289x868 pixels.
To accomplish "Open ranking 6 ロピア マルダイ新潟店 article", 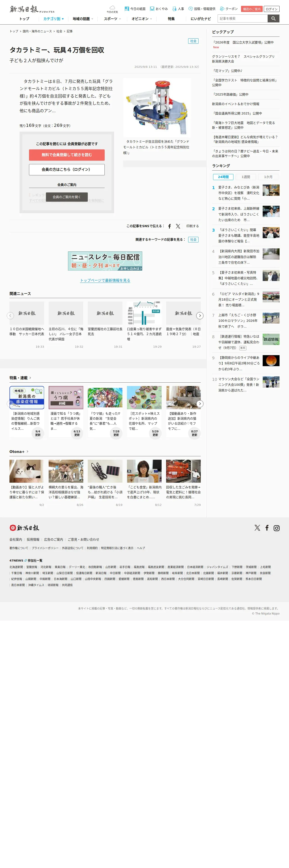I will point(239,299).
